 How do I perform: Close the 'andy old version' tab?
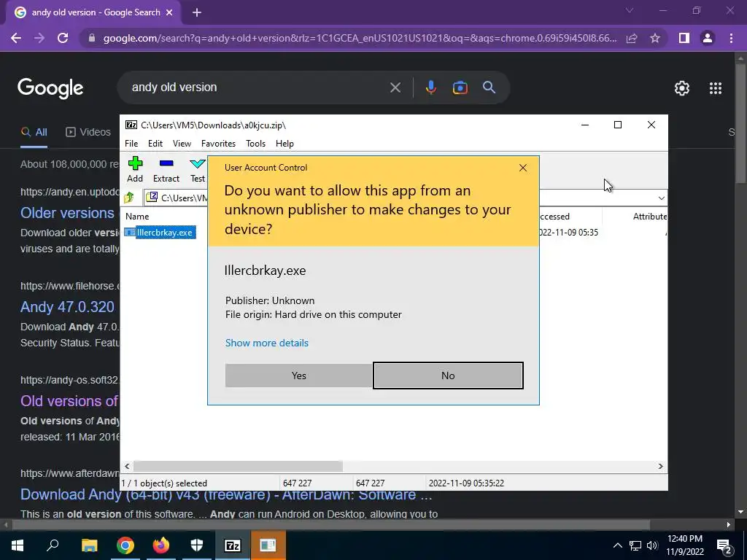point(169,13)
